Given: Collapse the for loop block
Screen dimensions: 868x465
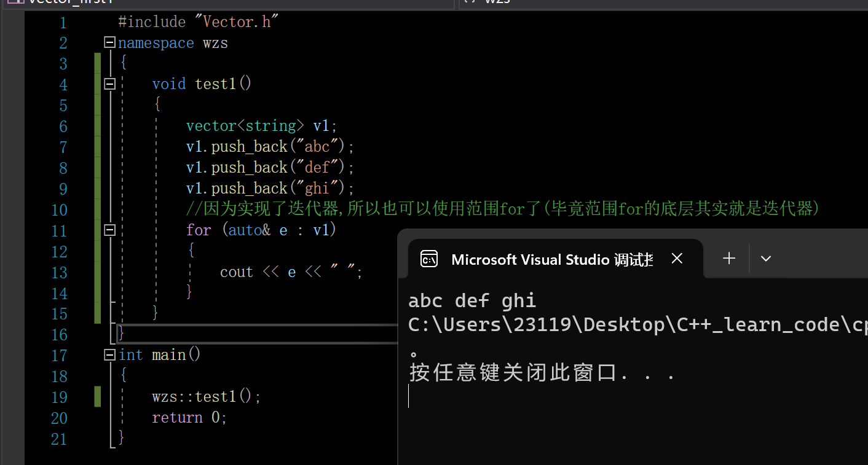Looking at the screenshot, I should (110, 230).
